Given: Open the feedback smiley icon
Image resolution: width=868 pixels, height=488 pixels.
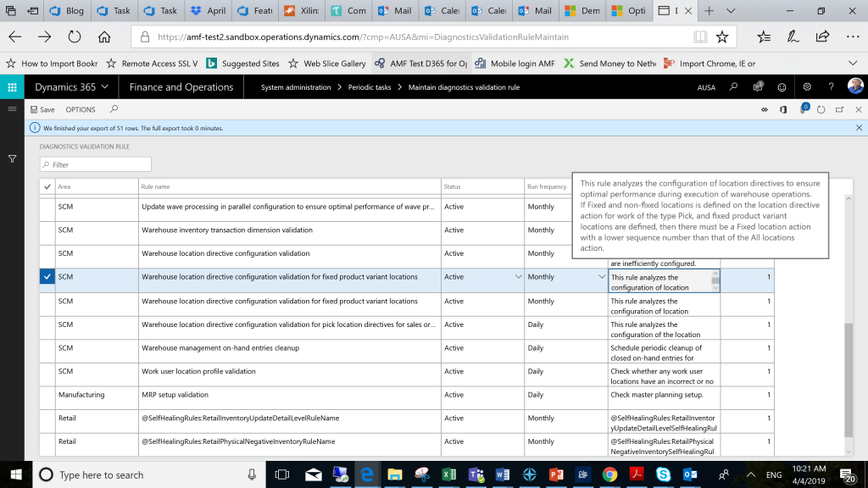Looking at the screenshot, I should click(782, 87).
